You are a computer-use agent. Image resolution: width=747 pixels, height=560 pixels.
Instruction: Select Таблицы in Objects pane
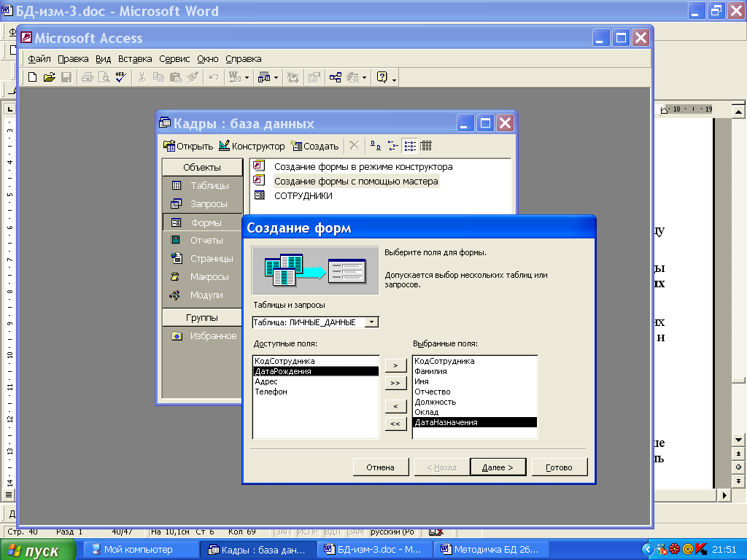point(203,186)
